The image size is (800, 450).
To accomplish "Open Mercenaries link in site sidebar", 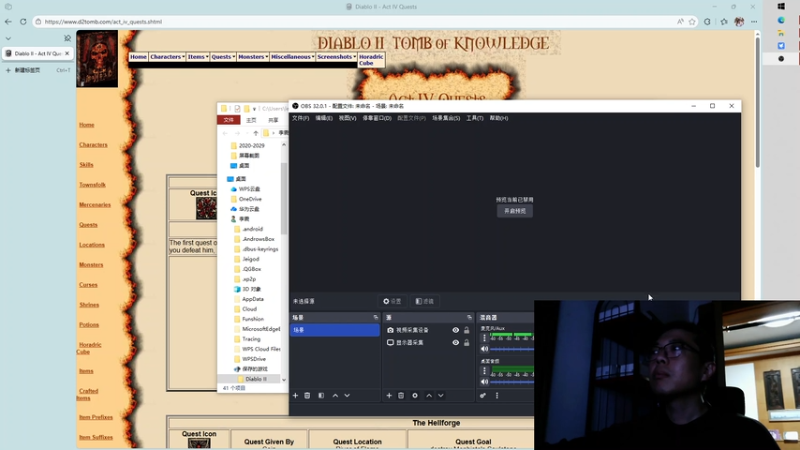I will pos(95,205).
